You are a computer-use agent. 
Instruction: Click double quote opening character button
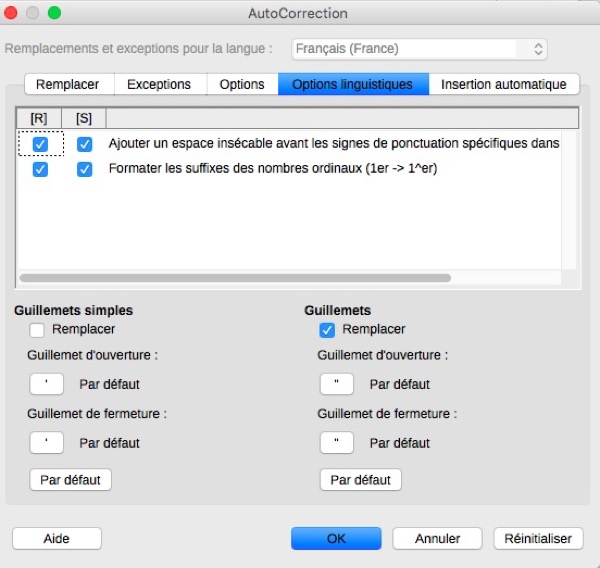tap(337, 384)
